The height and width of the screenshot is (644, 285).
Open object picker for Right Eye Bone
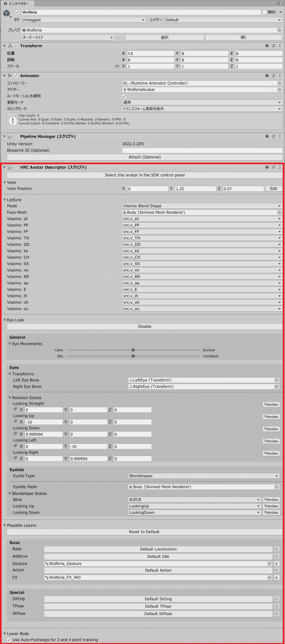click(x=277, y=386)
